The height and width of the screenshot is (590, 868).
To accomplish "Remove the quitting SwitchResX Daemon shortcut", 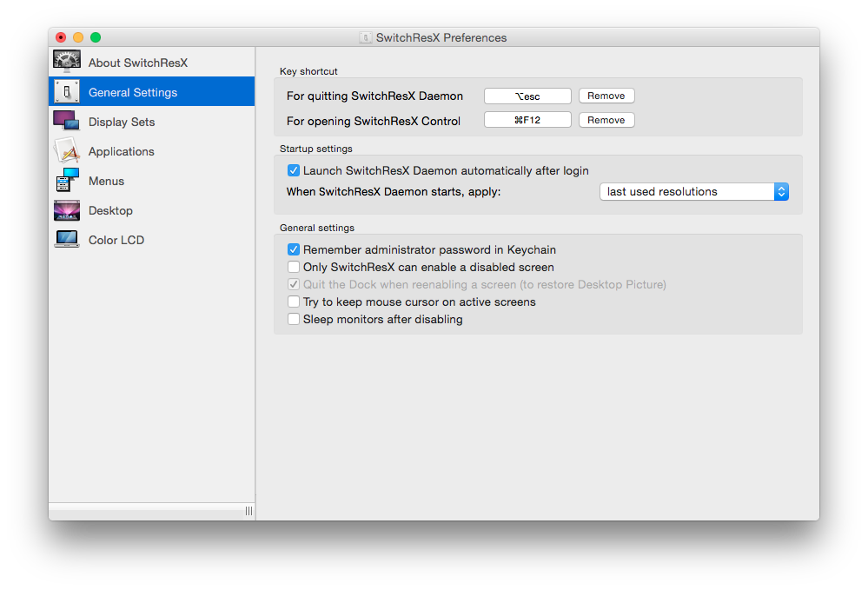I will click(606, 96).
